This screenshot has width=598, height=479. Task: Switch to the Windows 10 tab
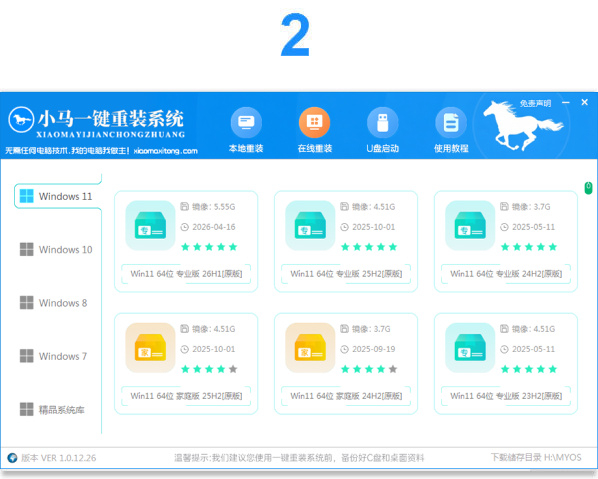(56, 250)
